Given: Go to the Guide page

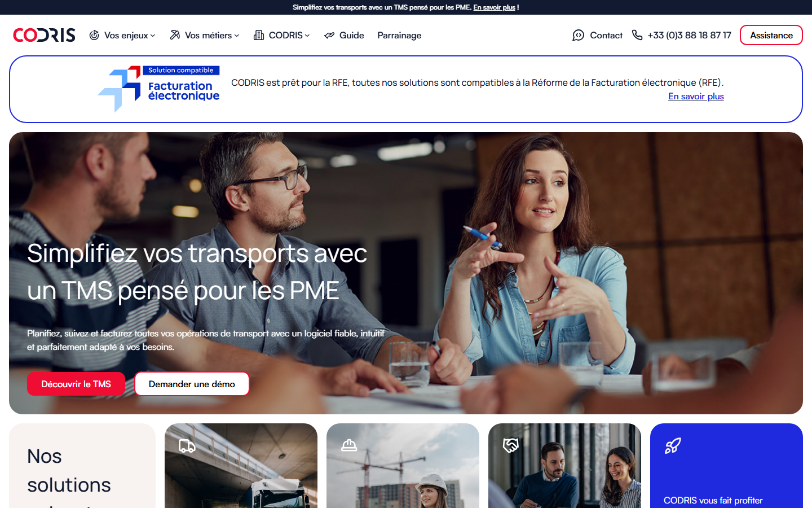Looking at the screenshot, I should [x=344, y=35].
